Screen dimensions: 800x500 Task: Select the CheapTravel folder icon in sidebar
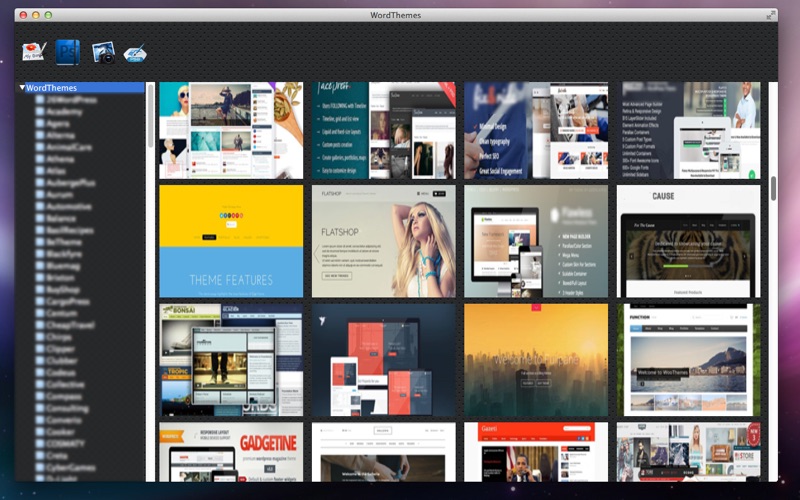(x=40, y=325)
